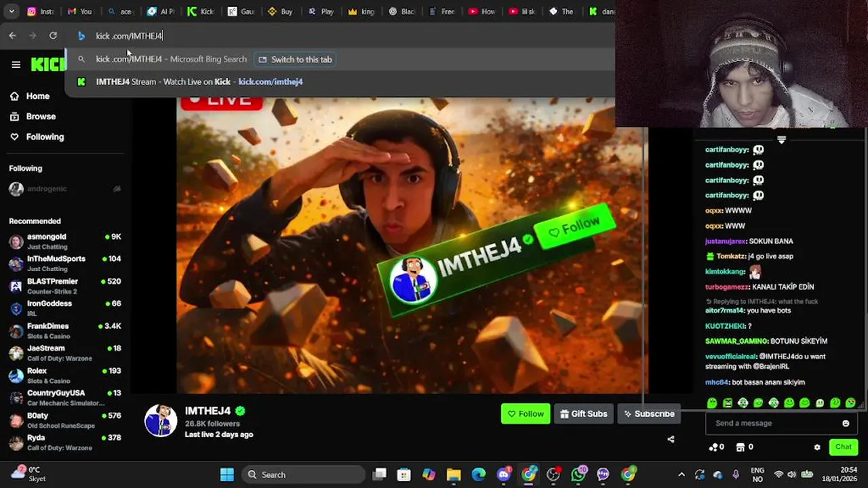Open the Kick hamburger menu
This screenshot has width=868, height=488.
pos(16,64)
